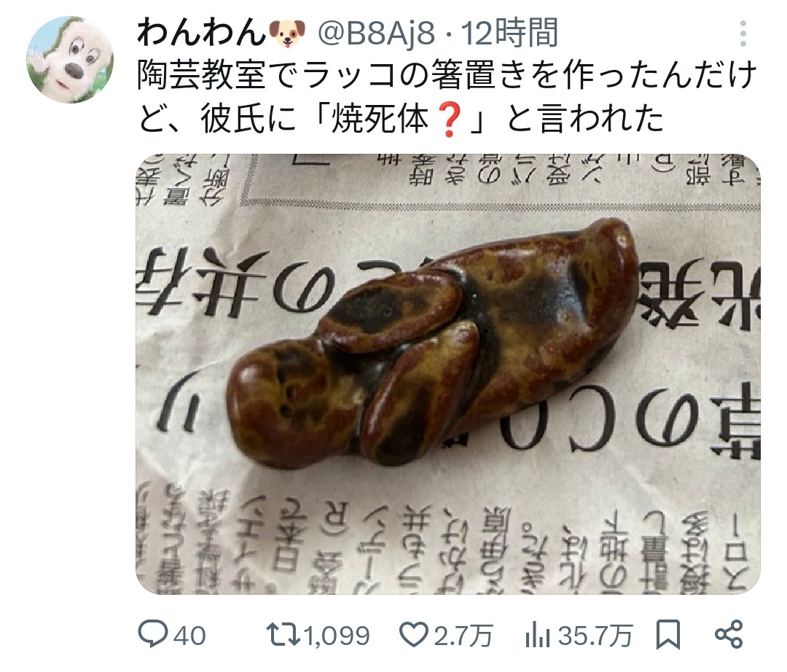Click the retweet arrows icon
Viewport: 787px width, 672px height.
[283, 634]
